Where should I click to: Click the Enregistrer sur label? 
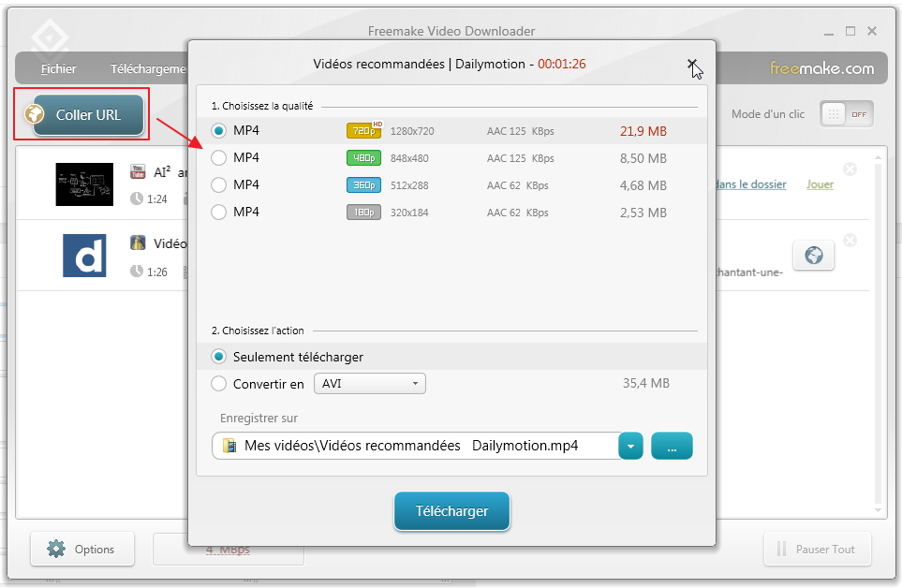259,418
